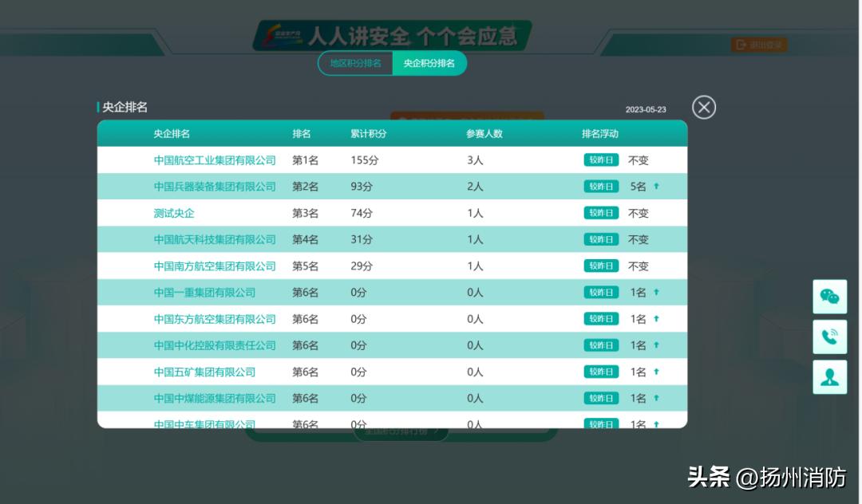Image resolution: width=862 pixels, height=504 pixels.
Task: Expand the 央企排名 column header
Action: click(x=172, y=134)
